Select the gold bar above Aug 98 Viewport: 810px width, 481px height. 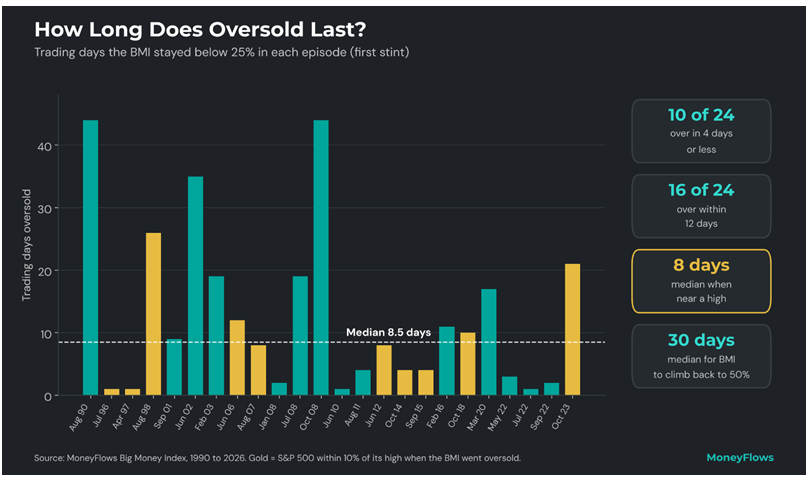tap(153, 314)
